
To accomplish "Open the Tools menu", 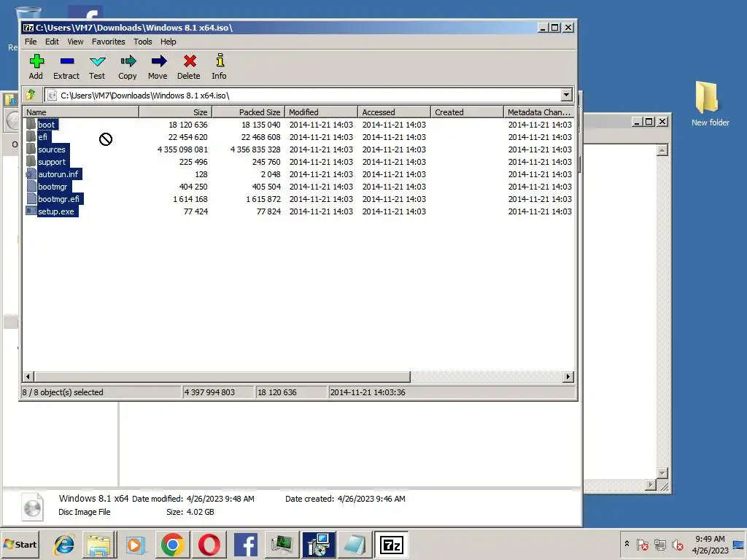I will (x=142, y=42).
